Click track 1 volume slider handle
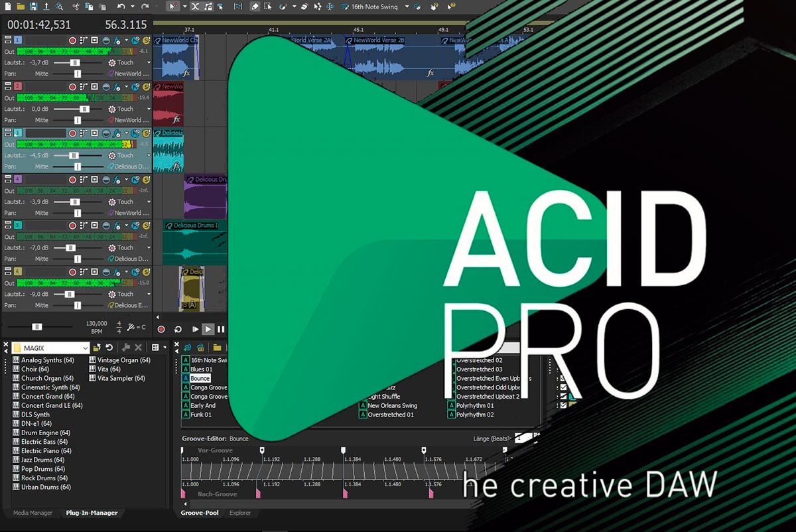Viewport: 796px width, 532px height. 75,63
